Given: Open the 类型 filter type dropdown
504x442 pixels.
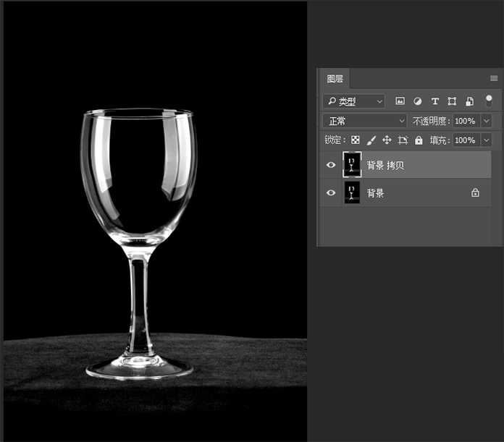Looking at the screenshot, I should 354,101.
